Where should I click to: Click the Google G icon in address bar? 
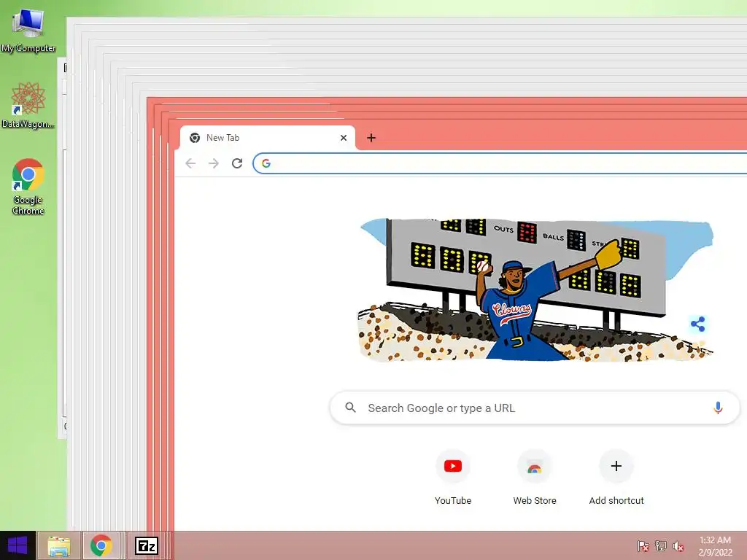pyautogui.click(x=266, y=163)
